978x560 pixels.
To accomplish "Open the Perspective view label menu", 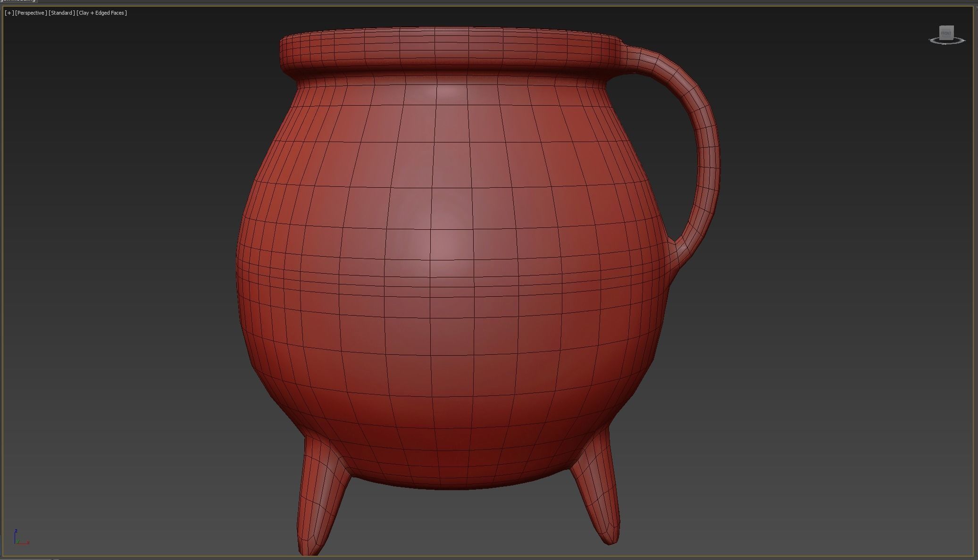I will [31, 13].
